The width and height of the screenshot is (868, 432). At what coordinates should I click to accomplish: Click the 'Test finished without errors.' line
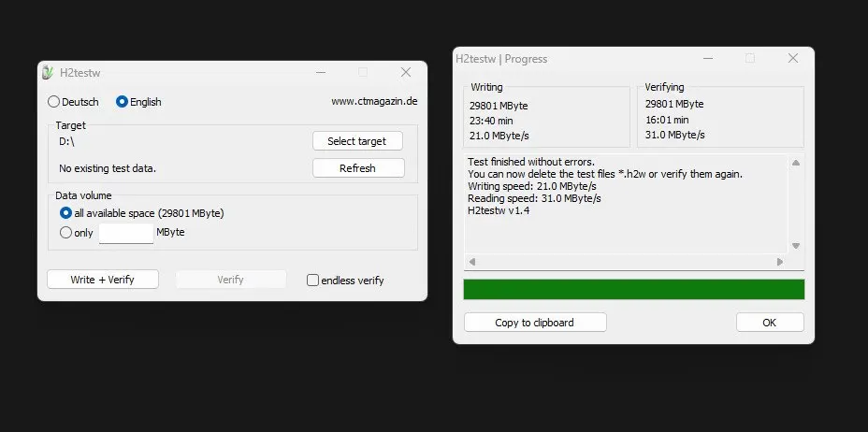pyautogui.click(x=531, y=162)
